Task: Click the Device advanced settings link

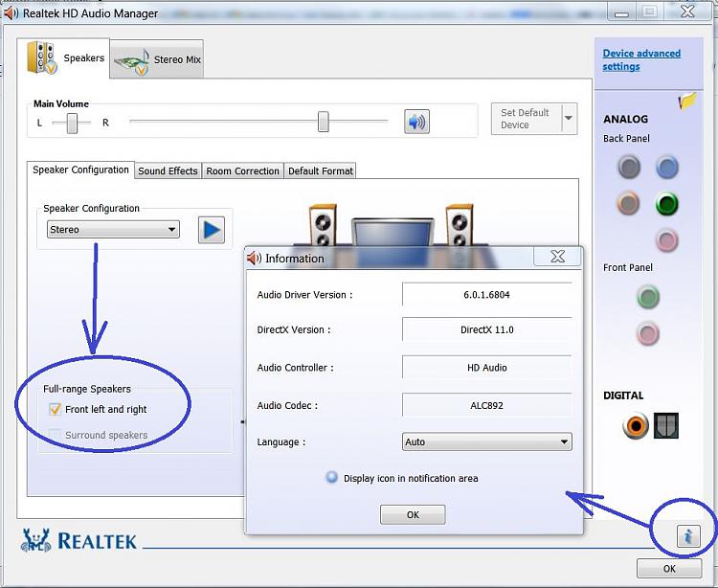Action: (641, 60)
